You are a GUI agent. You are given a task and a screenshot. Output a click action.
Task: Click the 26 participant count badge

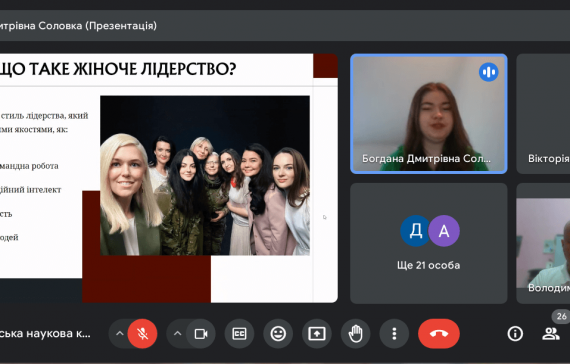point(561,316)
